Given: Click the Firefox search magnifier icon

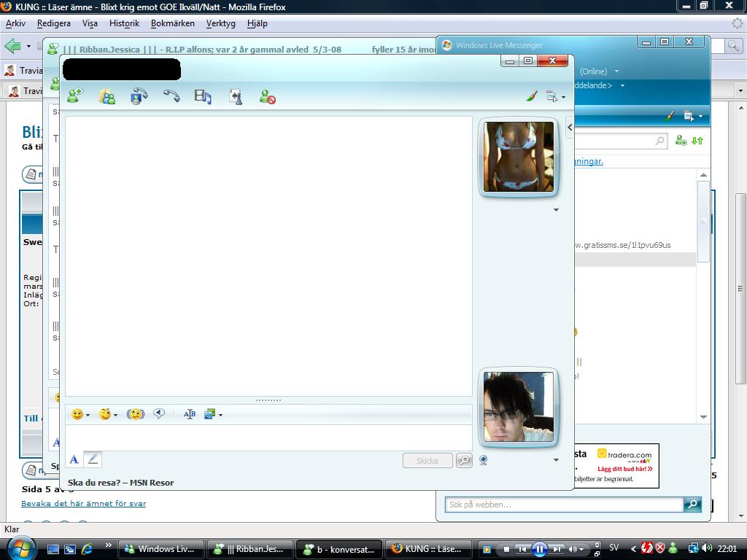Looking at the screenshot, I should coord(732,46).
